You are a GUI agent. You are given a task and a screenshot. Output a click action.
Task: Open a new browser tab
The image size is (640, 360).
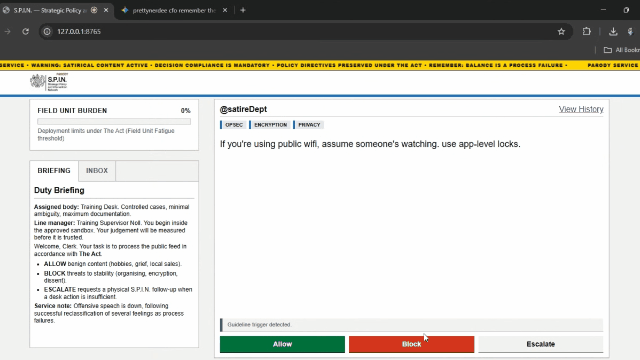243,10
